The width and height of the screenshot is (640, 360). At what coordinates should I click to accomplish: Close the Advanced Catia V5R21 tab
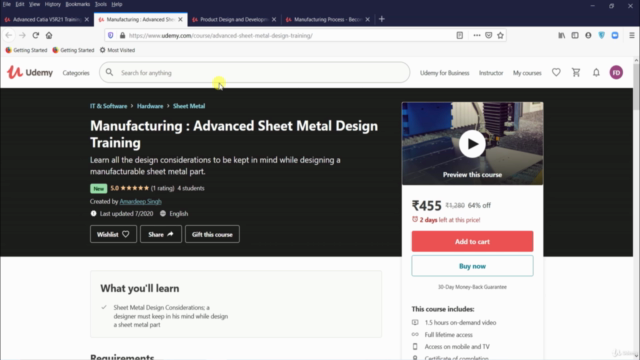point(87,19)
